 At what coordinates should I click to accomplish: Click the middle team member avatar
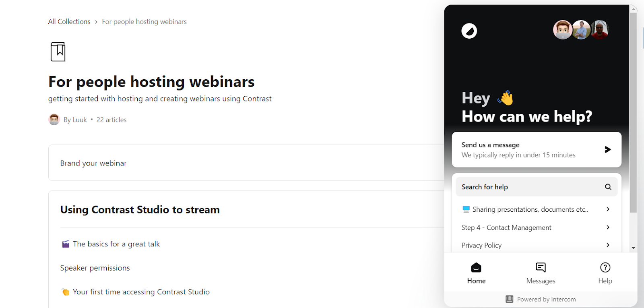[x=581, y=30]
